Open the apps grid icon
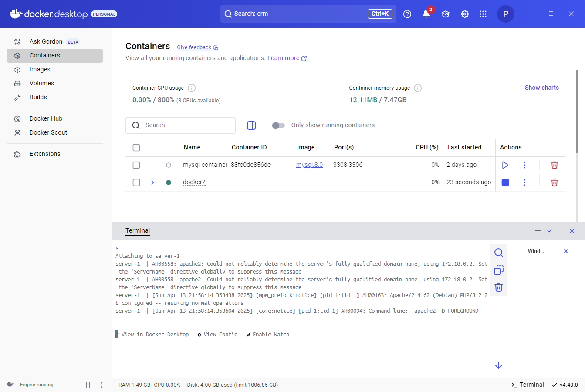 coord(483,14)
